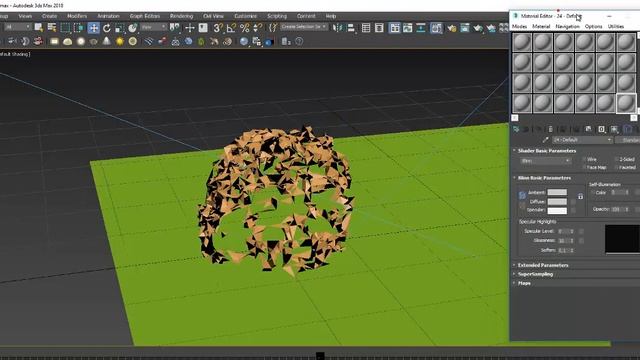This screenshot has width=640, height=360.
Task: Activate the Select and Rotate tool
Action: 107,28
